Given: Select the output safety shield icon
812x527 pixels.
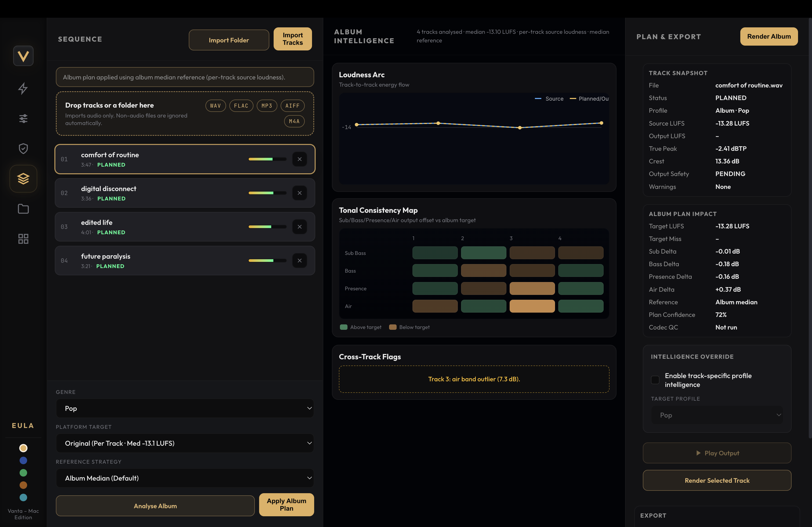Looking at the screenshot, I should [x=23, y=148].
